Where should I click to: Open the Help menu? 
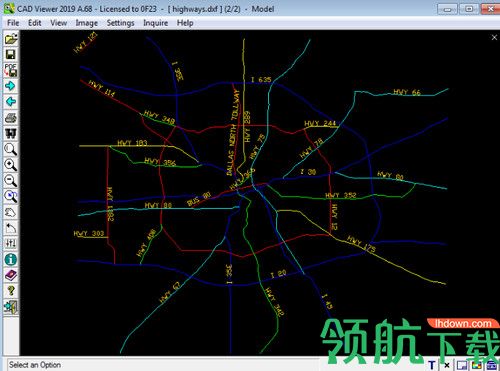click(x=185, y=23)
